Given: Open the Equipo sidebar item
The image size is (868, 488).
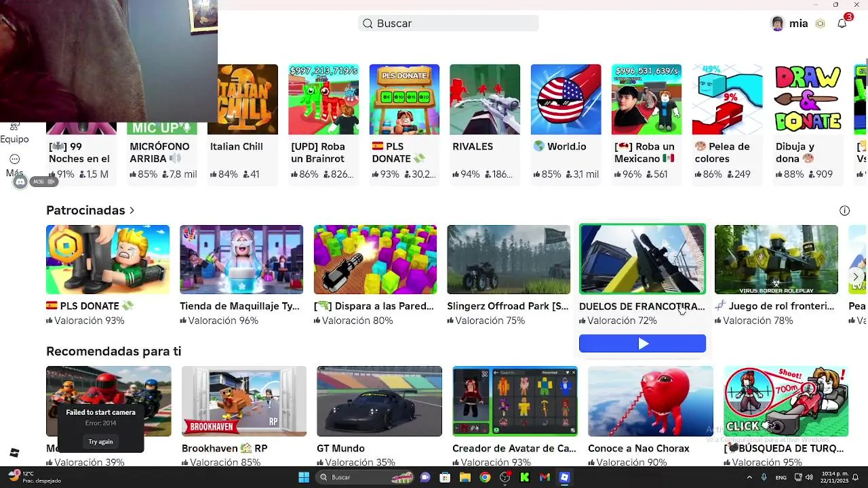Looking at the screenshot, I should point(14,134).
